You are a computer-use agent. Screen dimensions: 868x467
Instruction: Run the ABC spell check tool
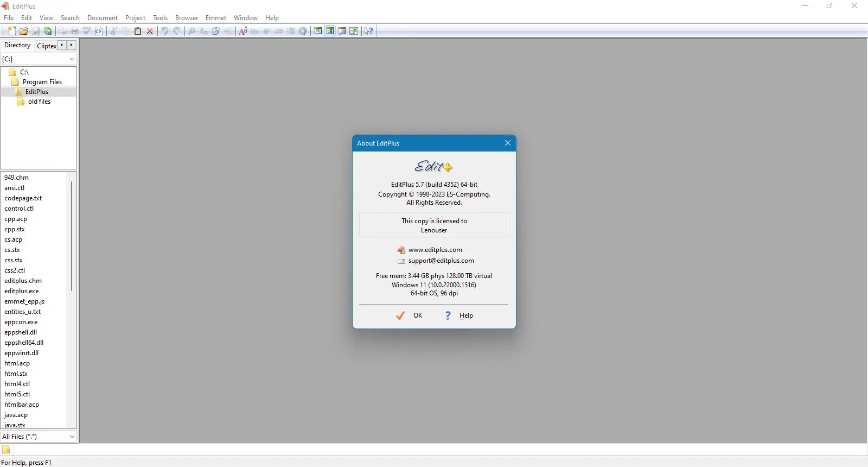87,31
